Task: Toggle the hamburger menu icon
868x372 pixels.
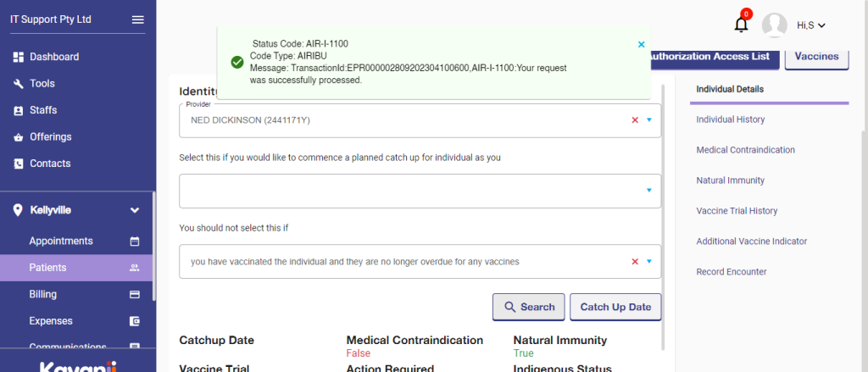Action: coord(138,19)
